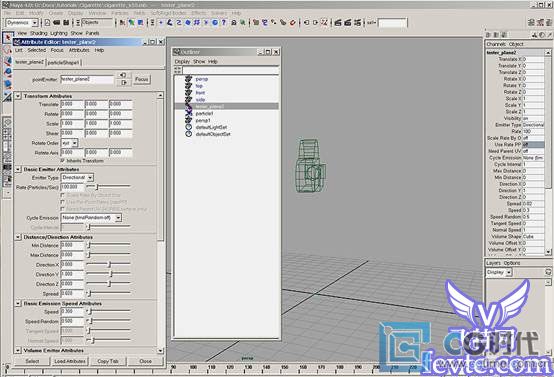Click the layer icon at right of Layers panel
Image resolution: width=554 pixels, height=377 pixels.
[x=548, y=272]
